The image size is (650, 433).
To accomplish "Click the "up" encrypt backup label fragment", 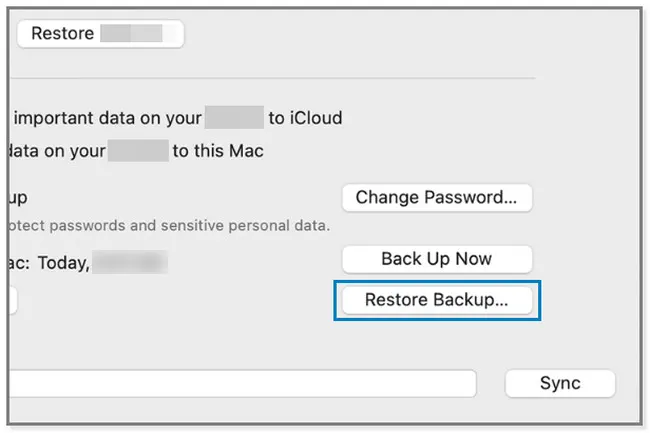I will point(18,198).
